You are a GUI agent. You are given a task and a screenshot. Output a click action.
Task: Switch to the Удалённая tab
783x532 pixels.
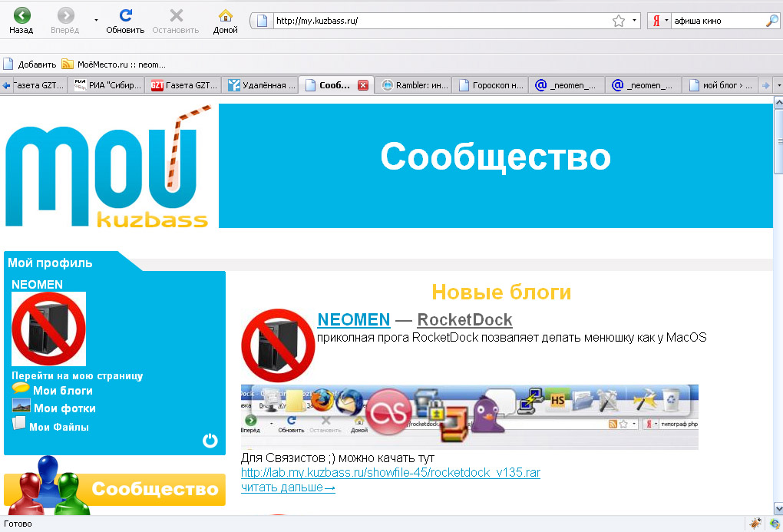(x=261, y=85)
